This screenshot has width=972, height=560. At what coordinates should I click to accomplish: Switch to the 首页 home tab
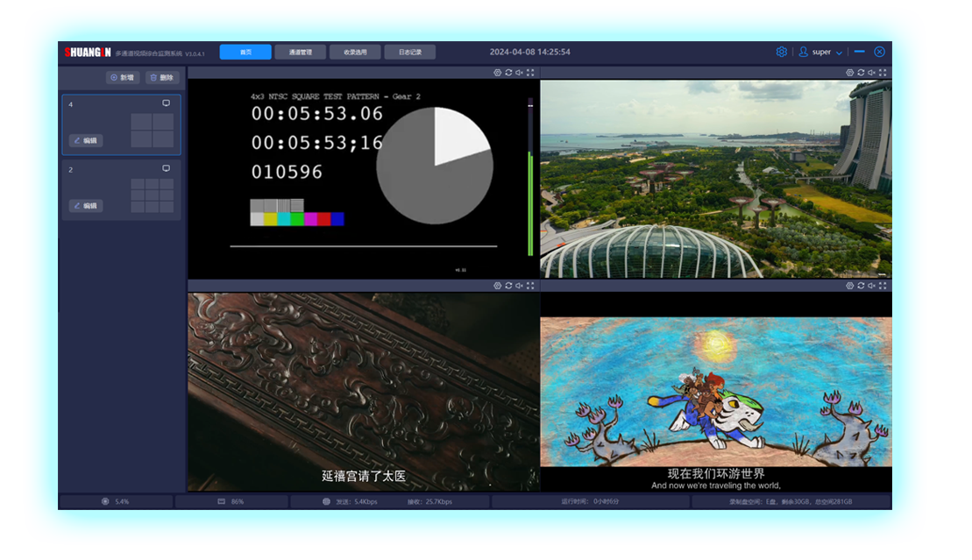[x=245, y=53]
